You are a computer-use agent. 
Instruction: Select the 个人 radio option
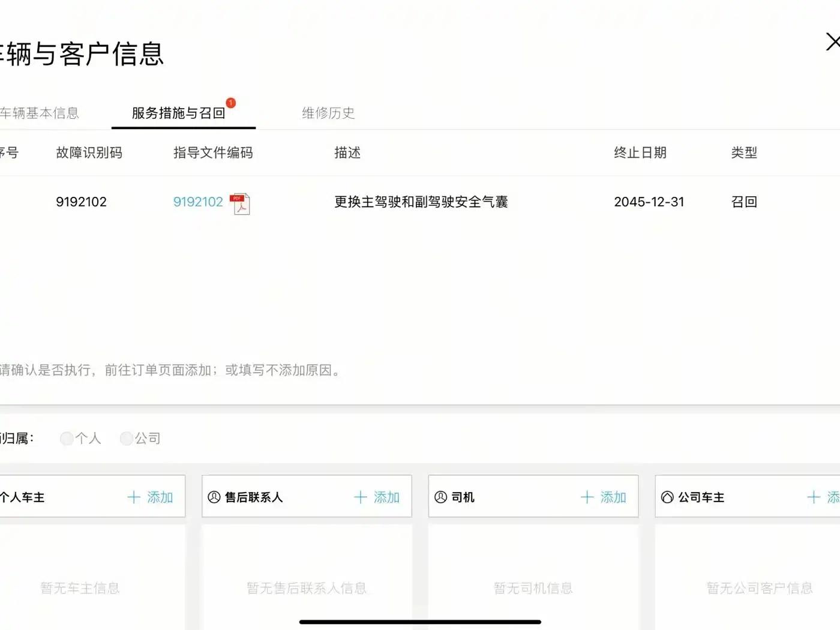(x=67, y=439)
